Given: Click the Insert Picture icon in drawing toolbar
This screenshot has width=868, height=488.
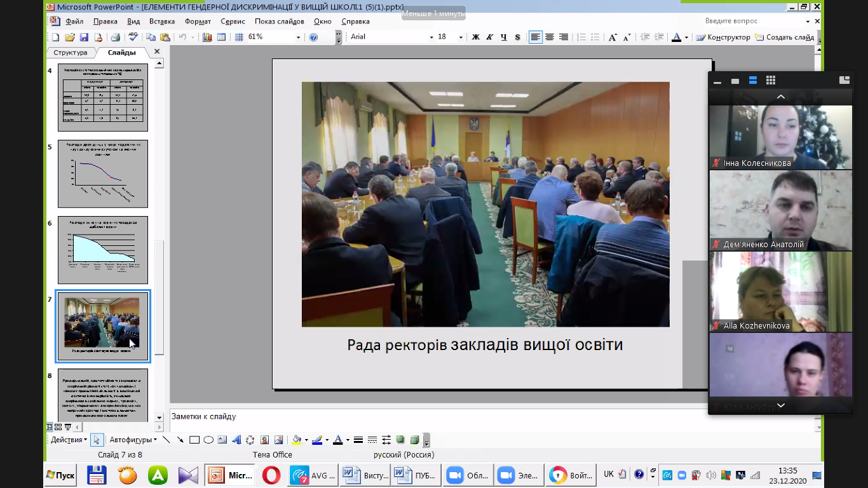Looking at the screenshot, I should (278, 440).
